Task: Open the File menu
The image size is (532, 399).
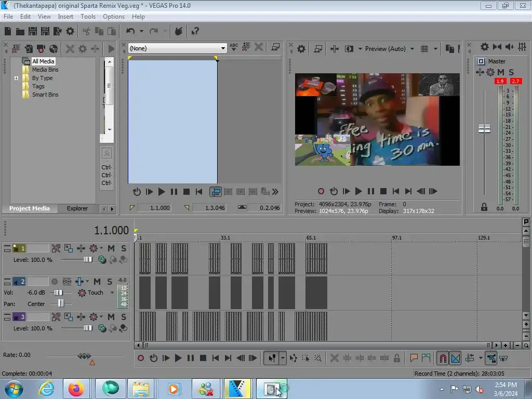Action: click(x=8, y=17)
